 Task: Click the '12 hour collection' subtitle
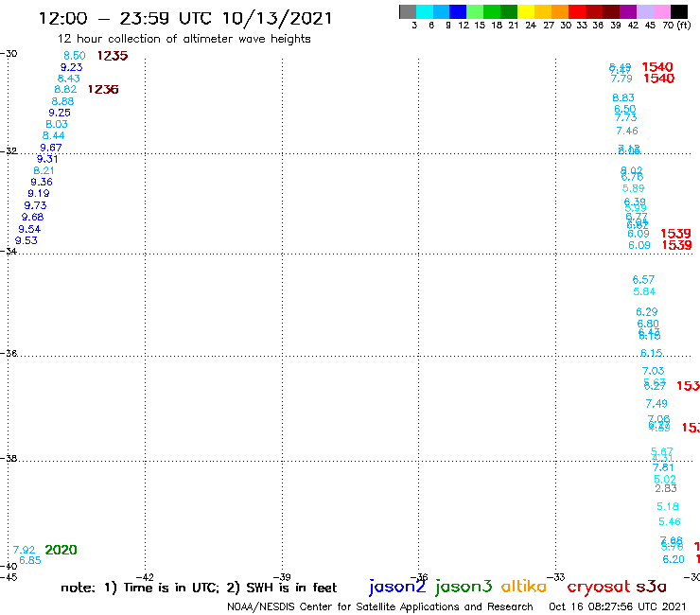(184, 40)
